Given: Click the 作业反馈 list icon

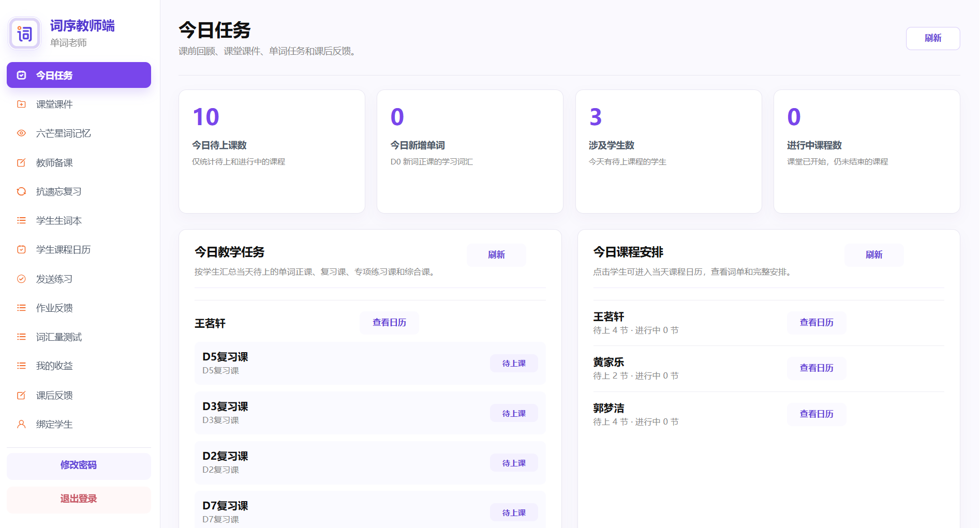Looking at the screenshot, I should (21, 308).
